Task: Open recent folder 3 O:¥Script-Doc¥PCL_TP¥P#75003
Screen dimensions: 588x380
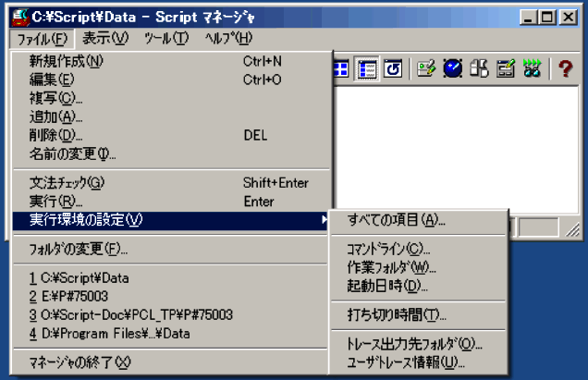Action: click(x=171, y=314)
